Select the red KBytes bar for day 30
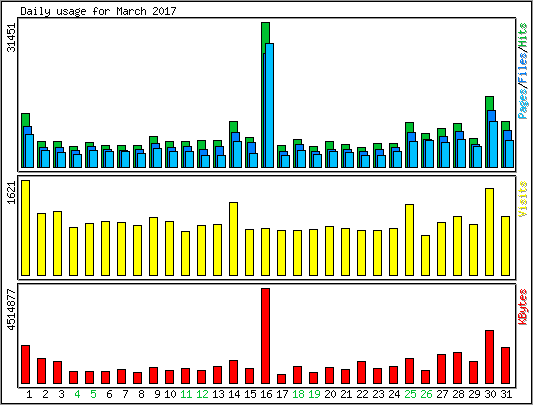This screenshot has width=533, height=405. point(489,357)
